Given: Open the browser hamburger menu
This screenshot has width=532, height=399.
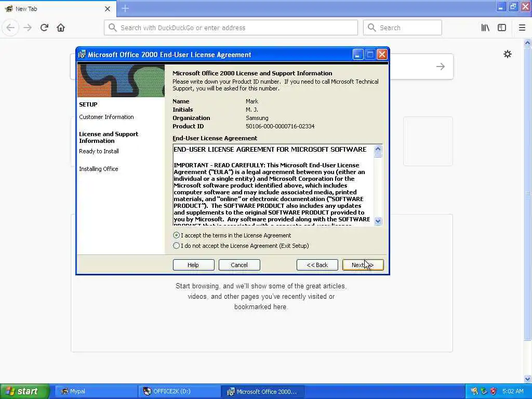Looking at the screenshot, I should pyautogui.click(x=522, y=28).
